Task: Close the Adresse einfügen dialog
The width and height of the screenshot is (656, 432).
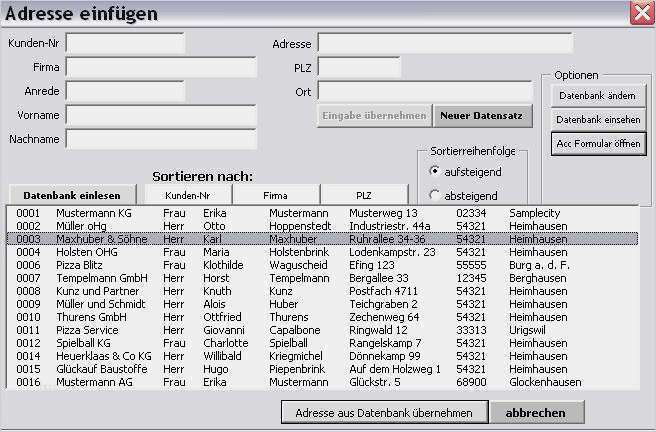Action: coord(641,13)
